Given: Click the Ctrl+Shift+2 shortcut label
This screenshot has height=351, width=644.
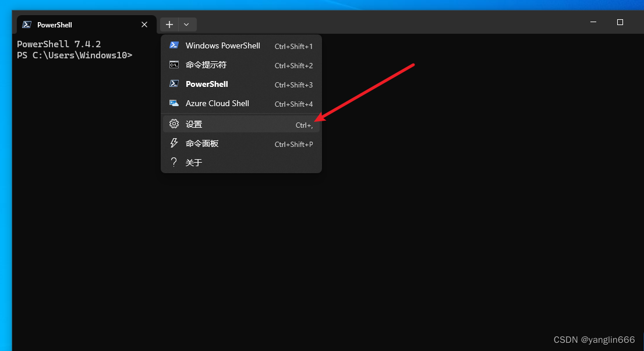Looking at the screenshot, I should (x=293, y=66).
